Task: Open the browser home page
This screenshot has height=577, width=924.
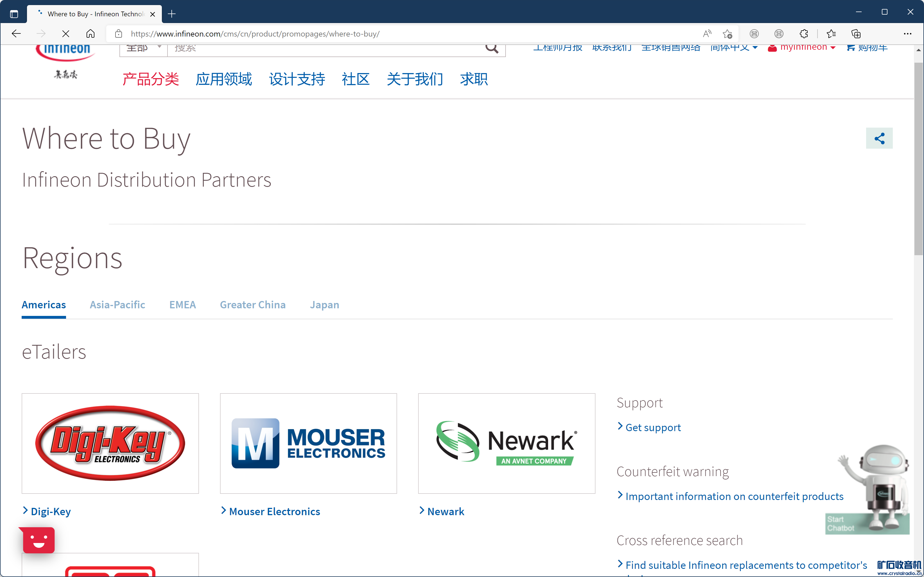Action: click(x=90, y=34)
